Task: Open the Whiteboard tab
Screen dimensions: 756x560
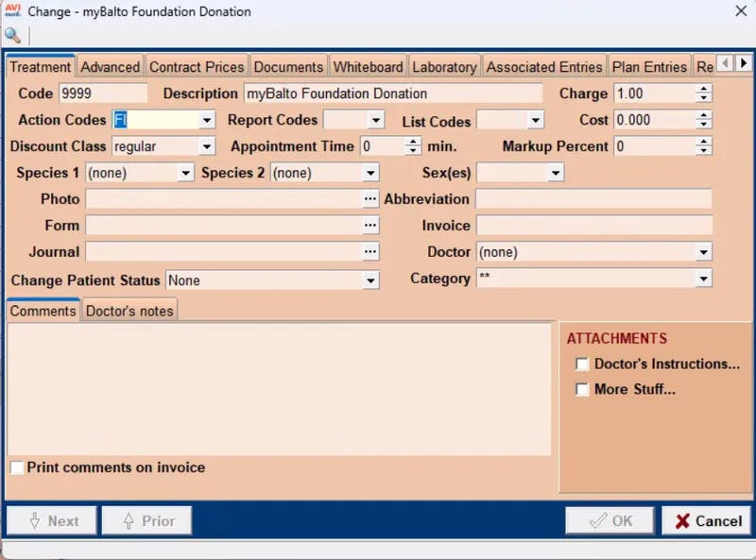Action: coord(368,66)
